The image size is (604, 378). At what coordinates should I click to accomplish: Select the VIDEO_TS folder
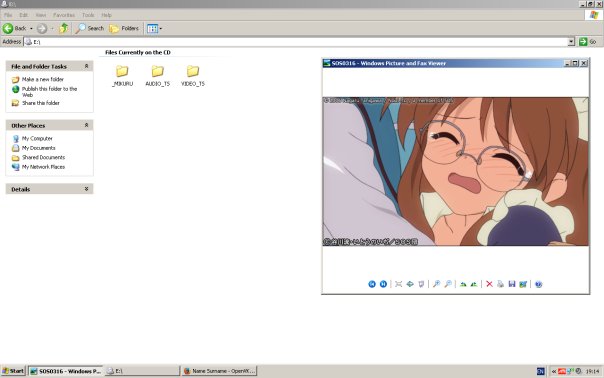click(193, 76)
